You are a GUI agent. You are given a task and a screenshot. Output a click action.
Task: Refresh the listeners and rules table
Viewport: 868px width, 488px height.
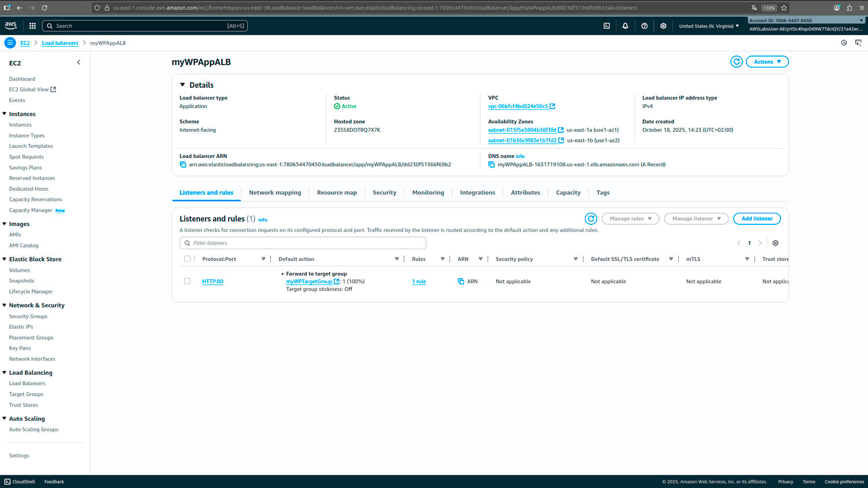tap(591, 219)
